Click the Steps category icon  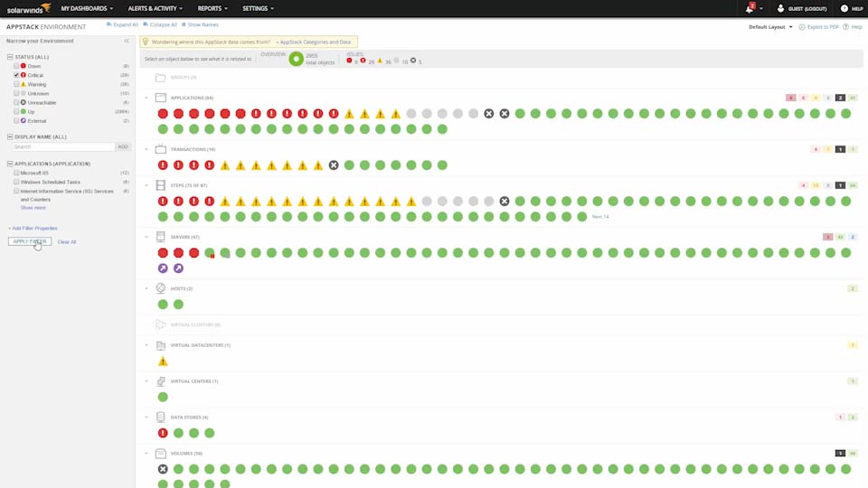pos(161,185)
